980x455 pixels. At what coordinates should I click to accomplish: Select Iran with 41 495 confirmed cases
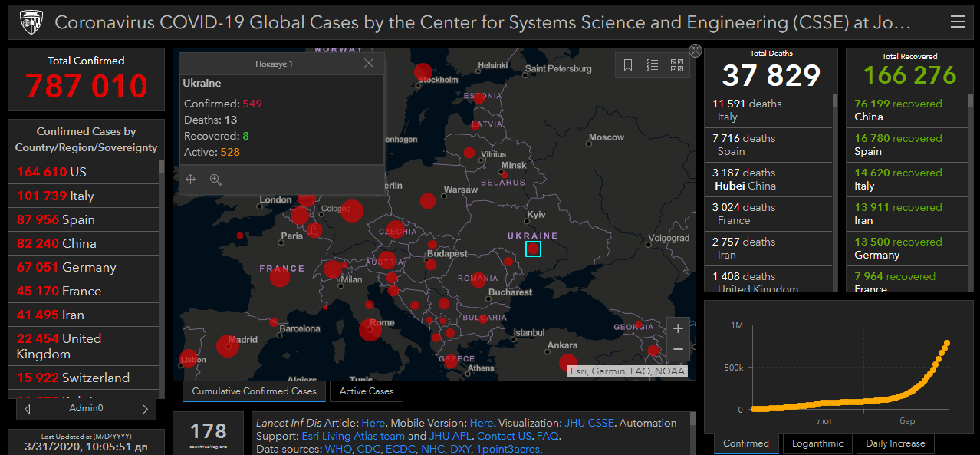[84, 315]
